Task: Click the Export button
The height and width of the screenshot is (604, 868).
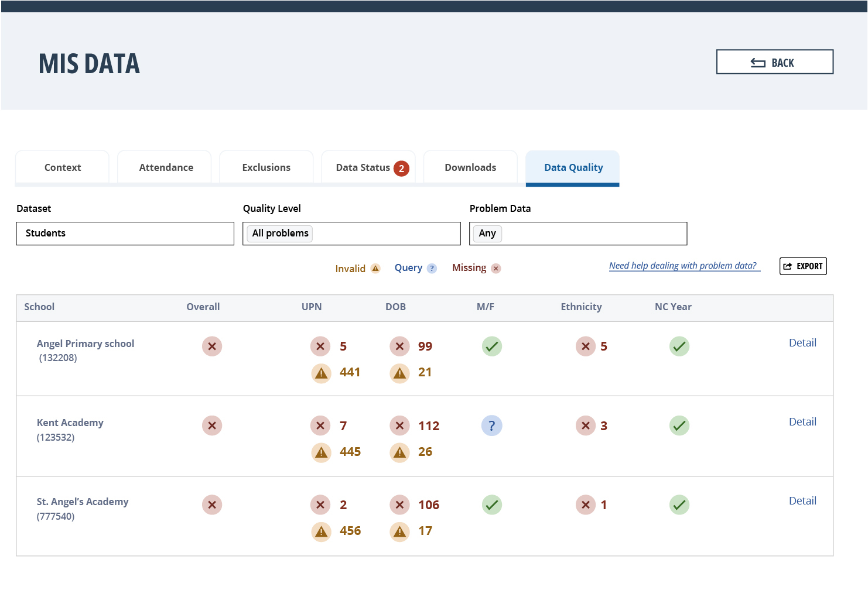Action: pos(803,266)
